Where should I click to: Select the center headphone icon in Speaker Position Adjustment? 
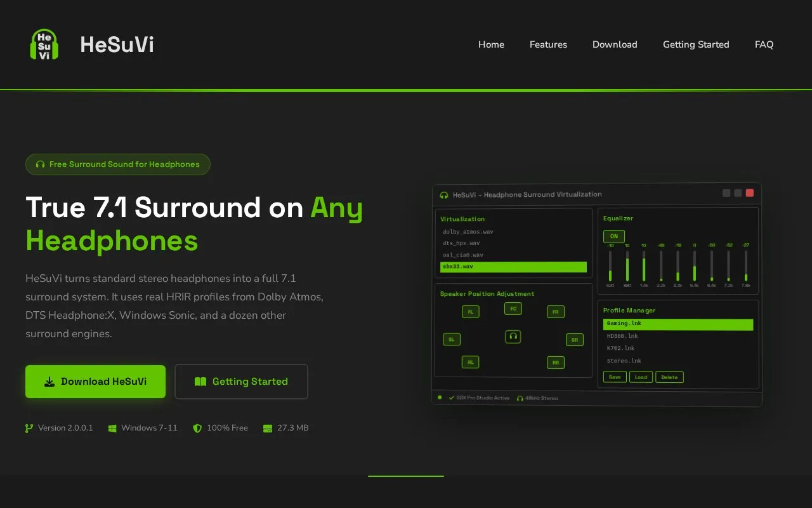click(x=513, y=337)
